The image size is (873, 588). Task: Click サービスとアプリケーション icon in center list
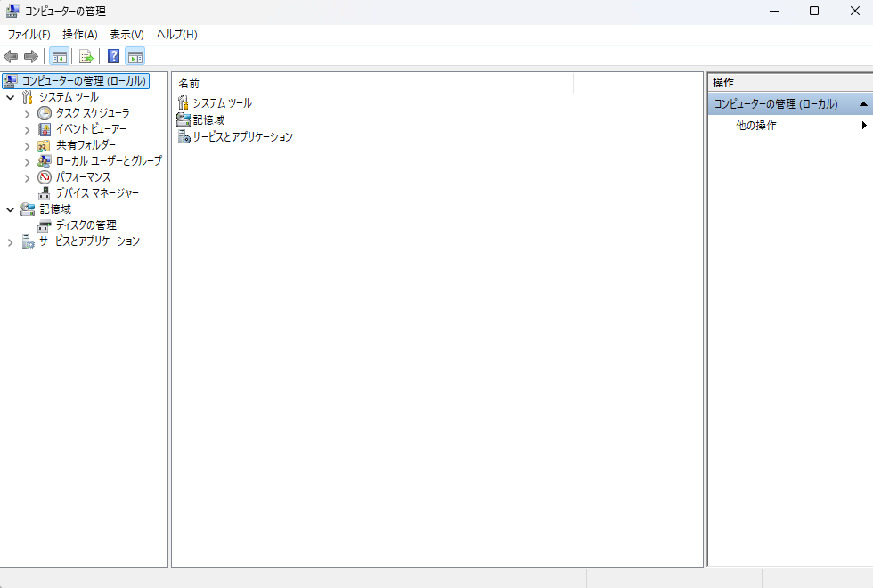tap(184, 136)
